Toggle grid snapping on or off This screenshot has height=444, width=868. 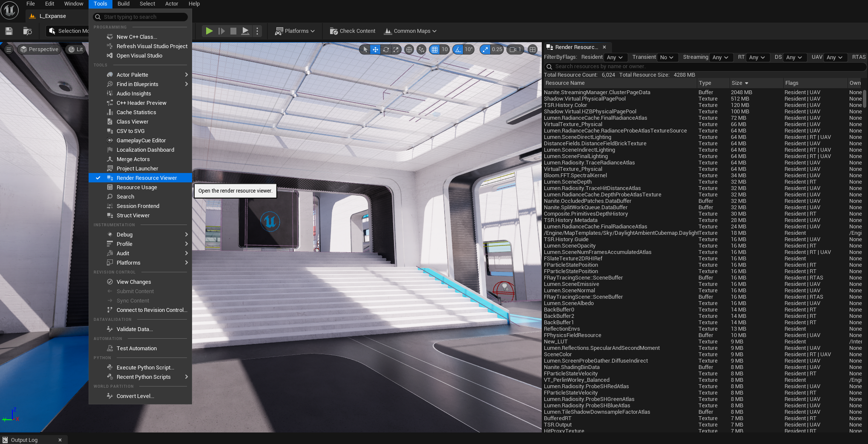pos(434,49)
